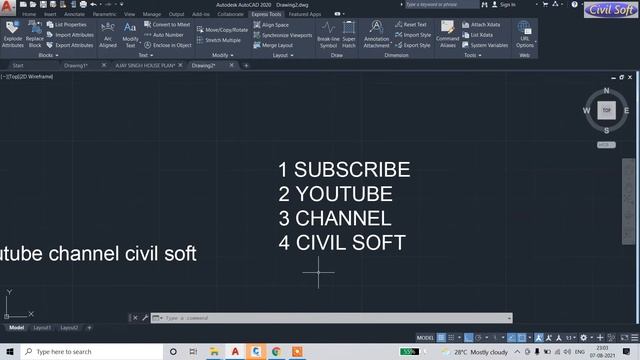Toggle grid display in status bar
Image resolution: width=640 pixels, height=360 pixels.
click(441, 338)
